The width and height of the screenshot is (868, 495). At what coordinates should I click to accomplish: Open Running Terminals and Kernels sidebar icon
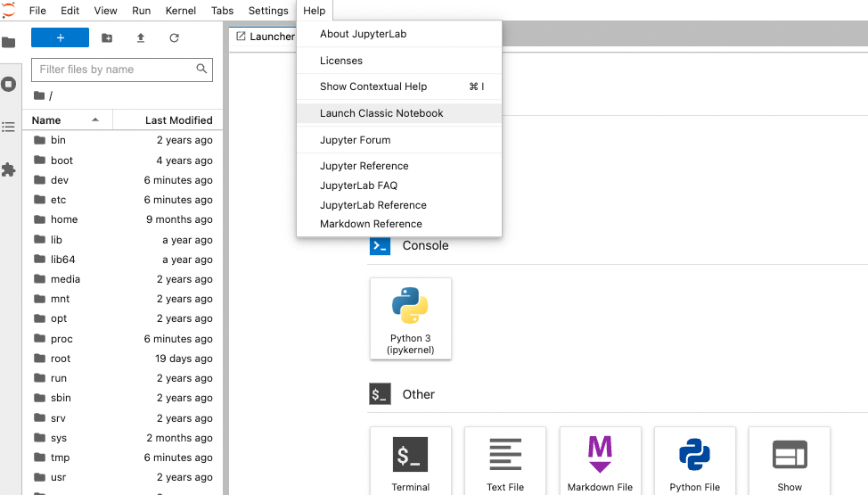point(8,84)
